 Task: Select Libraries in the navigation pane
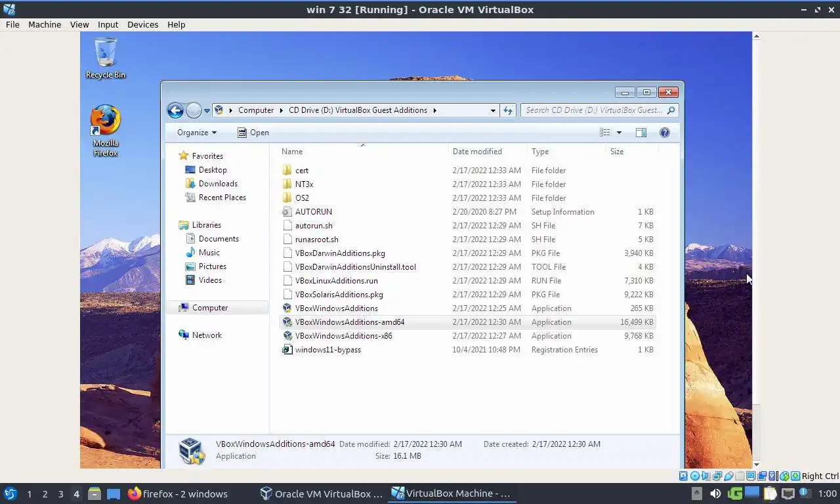point(206,225)
